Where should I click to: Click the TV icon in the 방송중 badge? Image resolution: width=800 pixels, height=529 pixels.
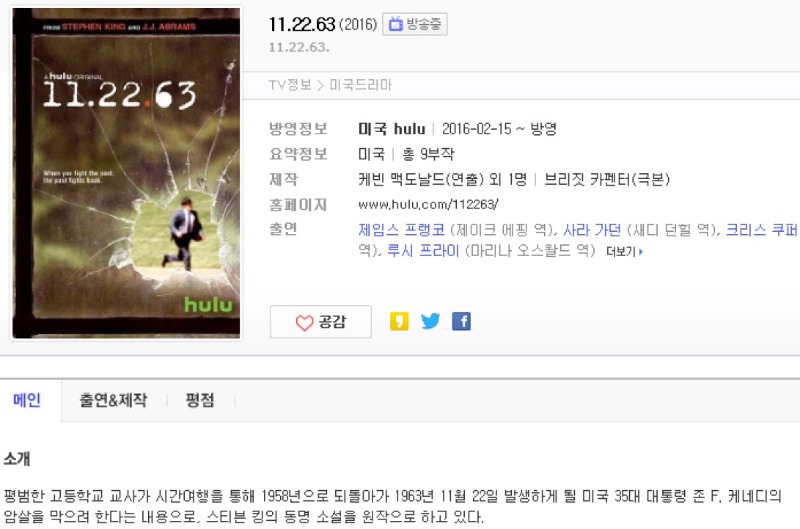pos(395,24)
